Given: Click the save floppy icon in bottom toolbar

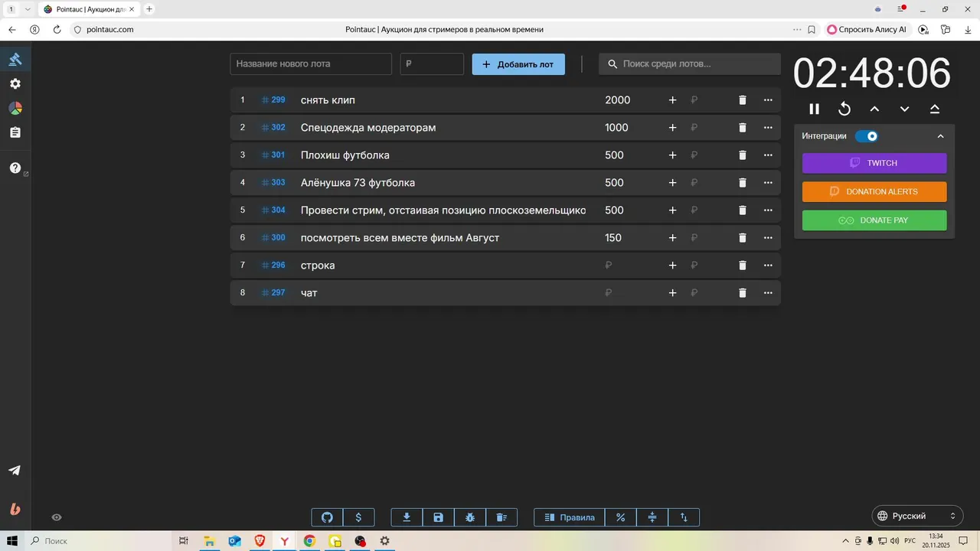Looking at the screenshot, I should pyautogui.click(x=438, y=517).
